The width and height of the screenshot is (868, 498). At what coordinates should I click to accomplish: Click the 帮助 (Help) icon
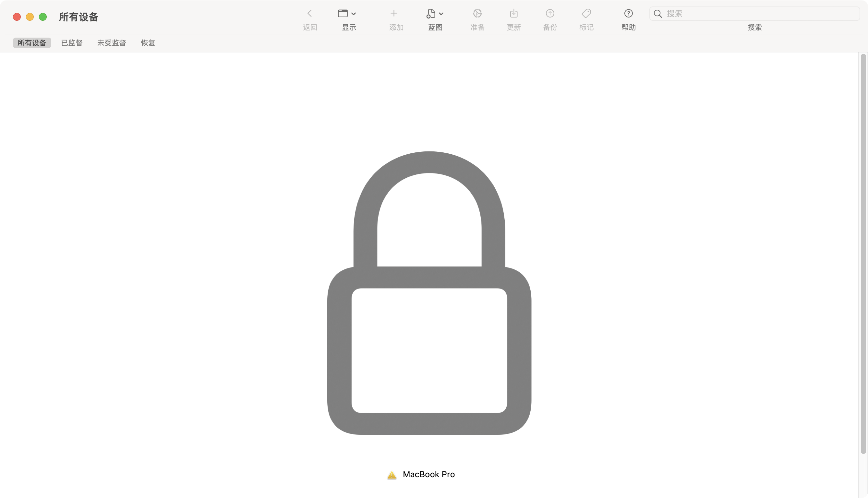click(x=628, y=13)
